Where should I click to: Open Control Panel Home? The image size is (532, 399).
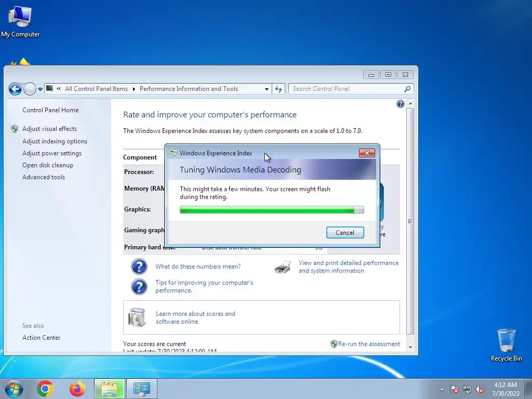(50, 110)
